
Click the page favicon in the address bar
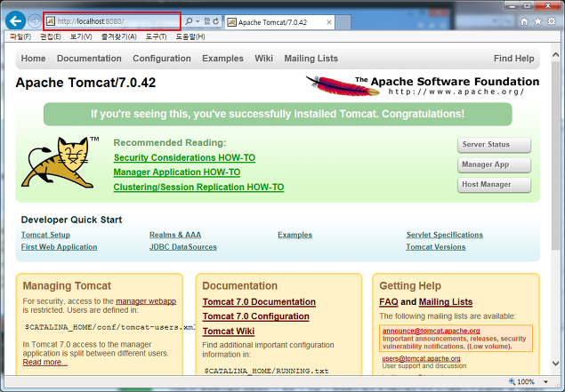click(51, 21)
